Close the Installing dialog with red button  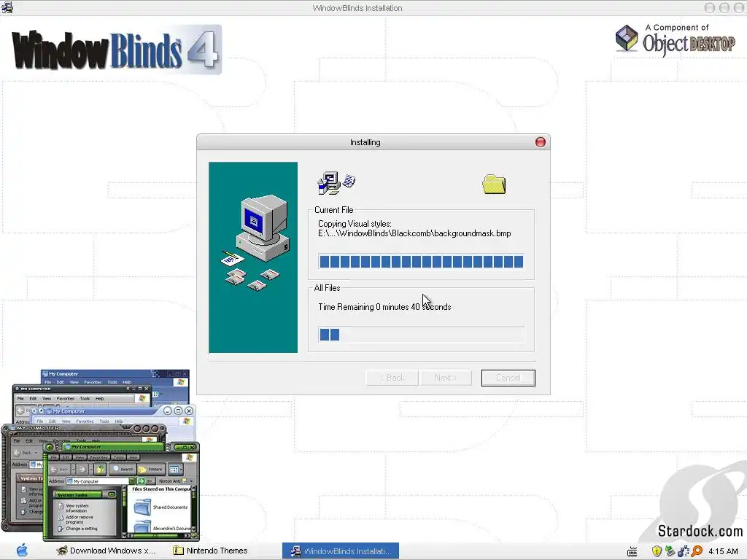(x=540, y=142)
